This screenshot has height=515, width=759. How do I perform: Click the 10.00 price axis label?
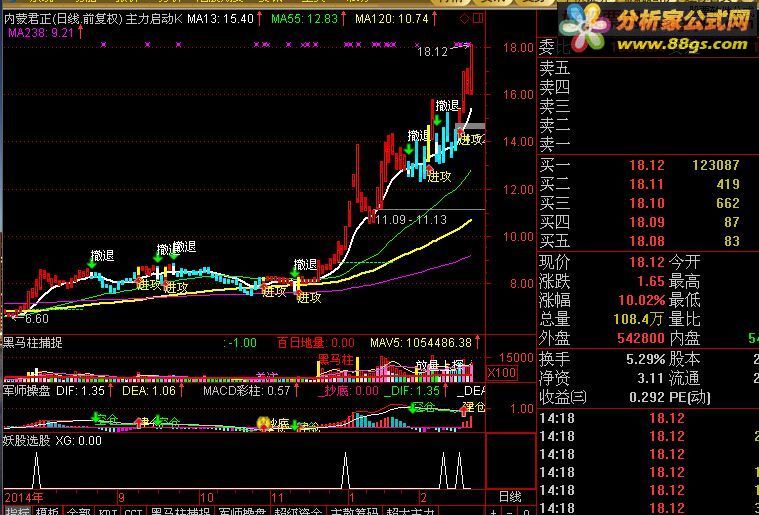point(518,236)
